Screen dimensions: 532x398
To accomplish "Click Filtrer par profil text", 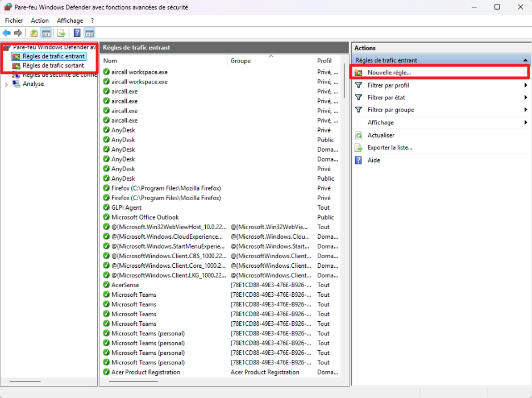I will 388,85.
